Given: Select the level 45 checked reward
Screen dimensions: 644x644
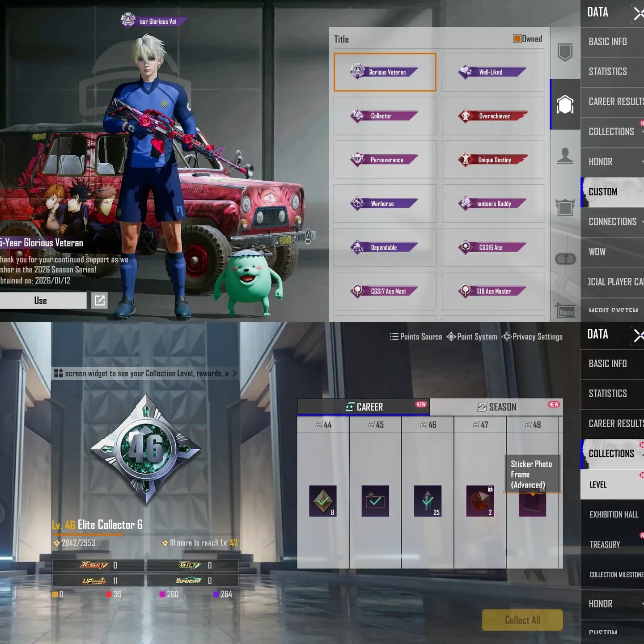Looking at the screenshot, I should tap(375, 501).
